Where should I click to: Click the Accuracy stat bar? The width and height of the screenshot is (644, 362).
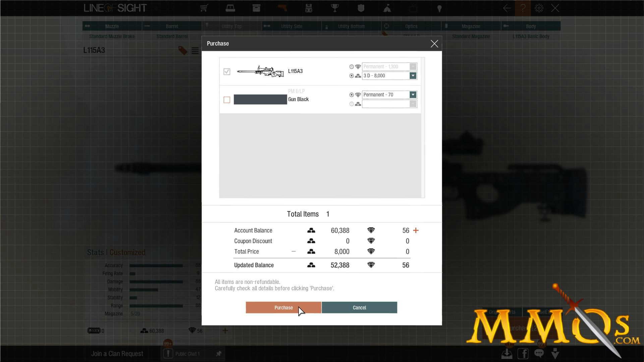point(156,266)
